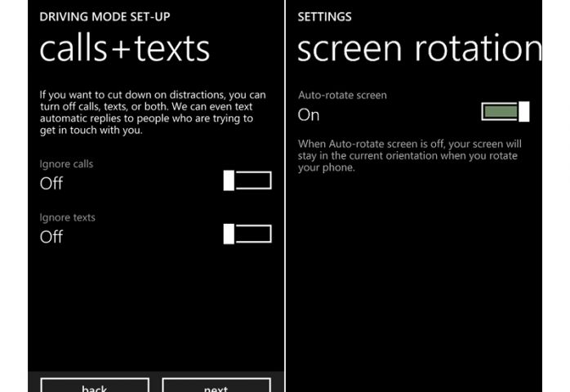Click the Off status under Ignore calls

(51, 183)
